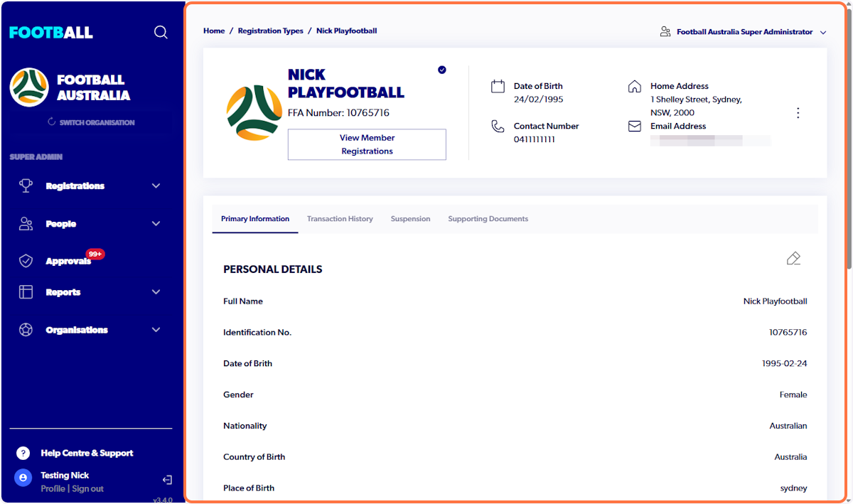Click the Organisations globe icon
The height and width of the screenshot is (504, 853).
[26, 329]
